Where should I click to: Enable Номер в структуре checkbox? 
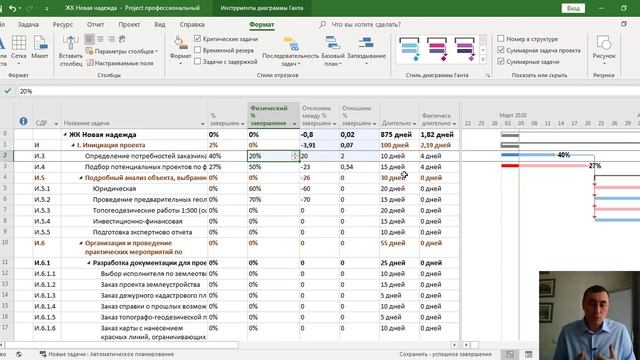click(x=501, y=39)
